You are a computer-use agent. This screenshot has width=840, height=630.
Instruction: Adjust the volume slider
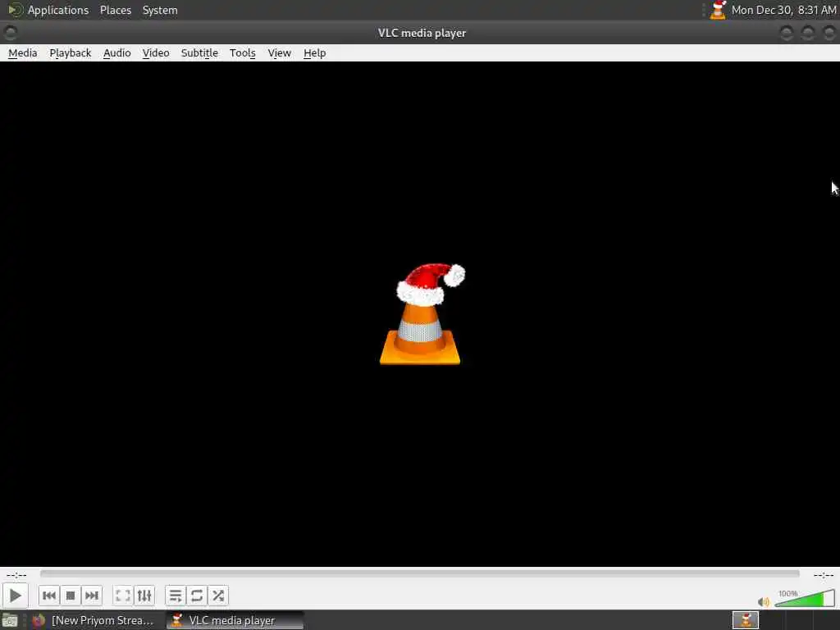(x=805, y=598)
